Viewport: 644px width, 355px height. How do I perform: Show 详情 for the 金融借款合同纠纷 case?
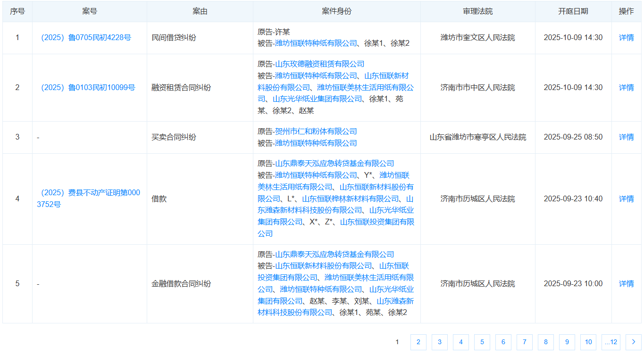pos(626,284)
